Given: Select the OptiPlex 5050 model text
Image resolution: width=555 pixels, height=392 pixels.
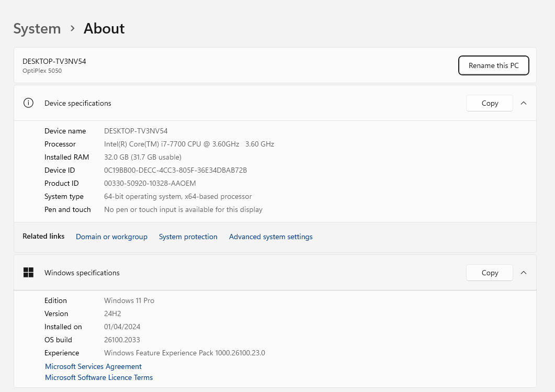Looking at the screenshot, I should coord(42,71).
